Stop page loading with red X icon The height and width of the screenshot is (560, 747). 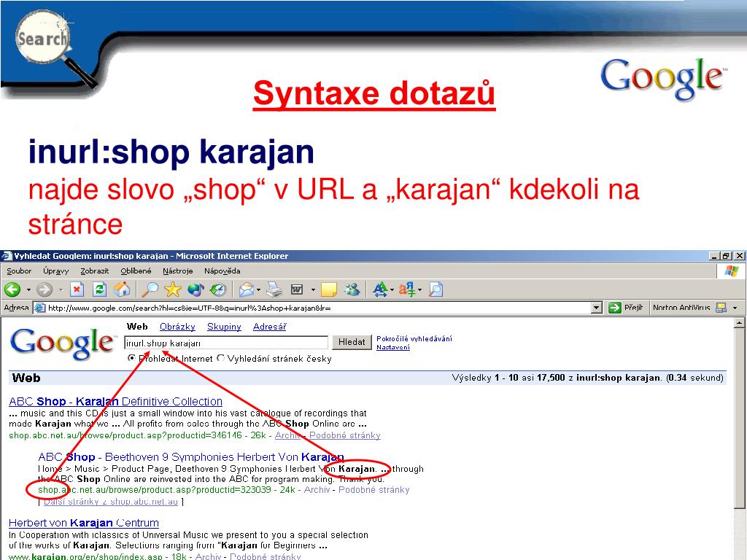(77, 289)
